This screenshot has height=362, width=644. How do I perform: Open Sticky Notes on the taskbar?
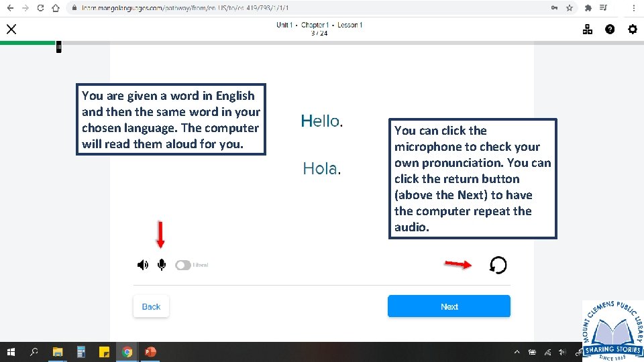pos(105,352)
